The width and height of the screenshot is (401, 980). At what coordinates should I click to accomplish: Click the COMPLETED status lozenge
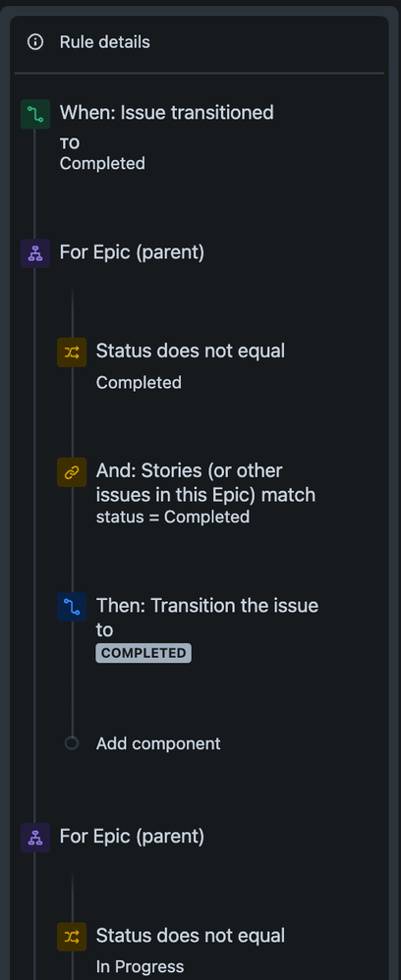point(143,653)
